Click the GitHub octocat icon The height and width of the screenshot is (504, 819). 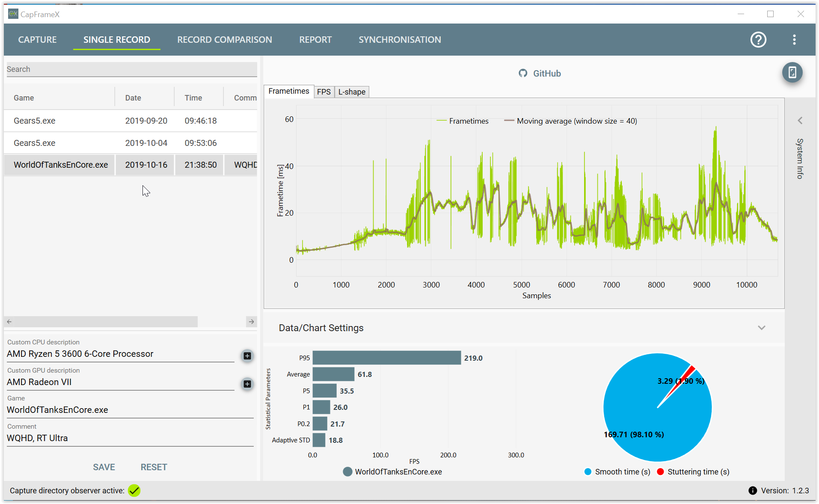click(522, 74)
